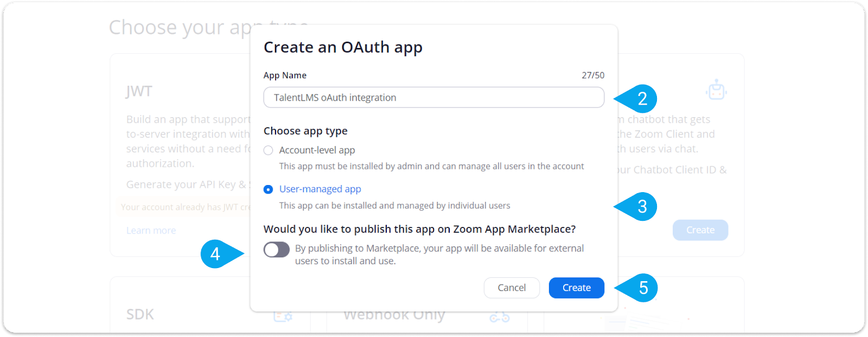
Task: Cancel the OAuth app creation
Action: [512, 288]
